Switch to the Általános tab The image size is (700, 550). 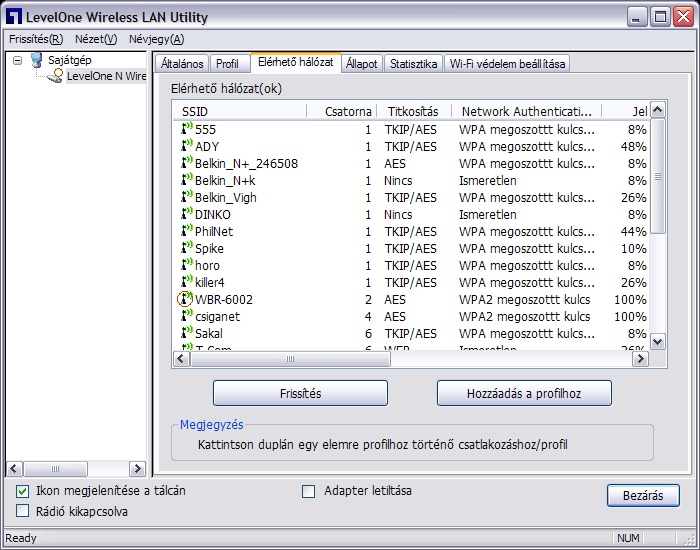tap(182, 64)
